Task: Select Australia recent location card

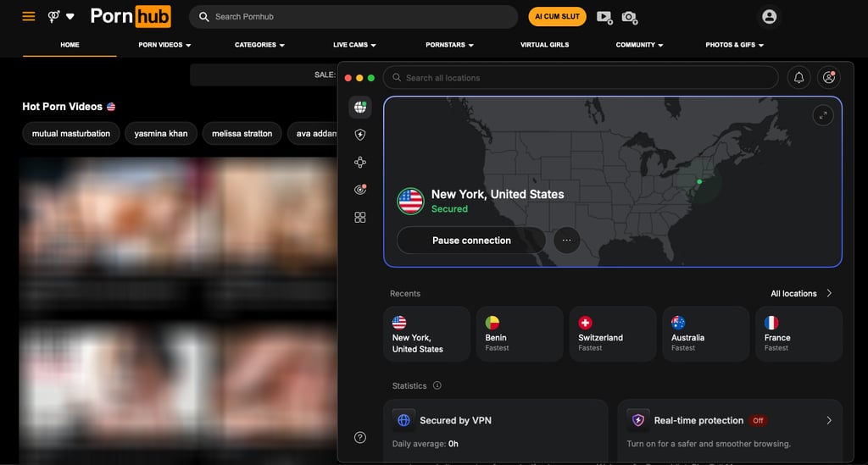Action: pyautogui.click(x=706, y=335)
